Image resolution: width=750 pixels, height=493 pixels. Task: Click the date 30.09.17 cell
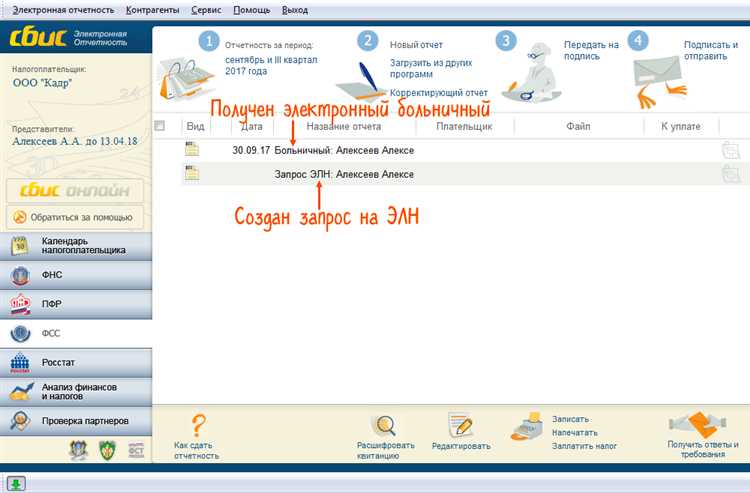pos(251,150)
